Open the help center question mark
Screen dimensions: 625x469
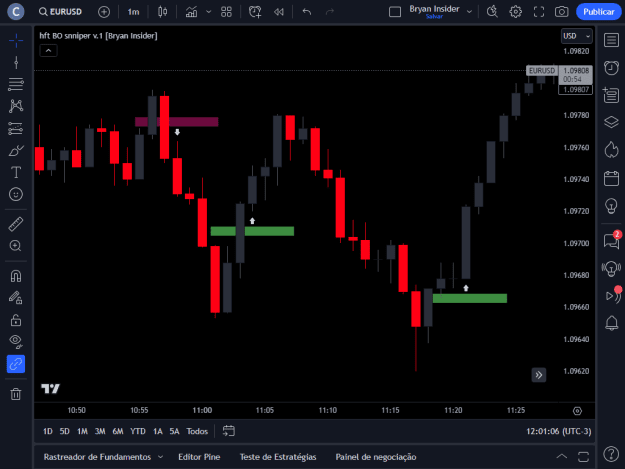click(611, 453)
